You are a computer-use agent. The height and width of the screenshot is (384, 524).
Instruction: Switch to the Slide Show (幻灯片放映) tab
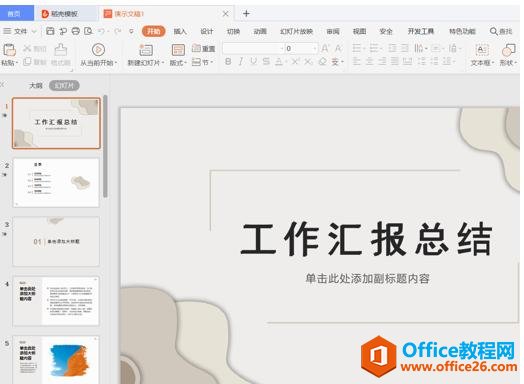click(296, 31)
